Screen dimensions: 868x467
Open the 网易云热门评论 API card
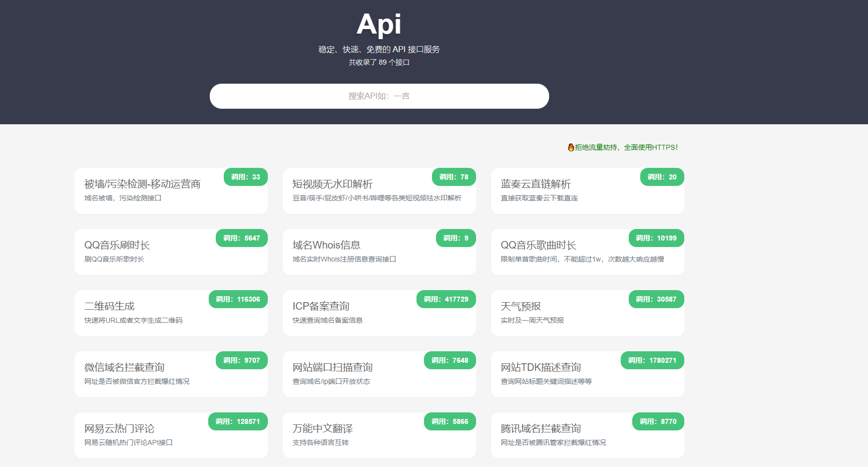click(171, 435)
